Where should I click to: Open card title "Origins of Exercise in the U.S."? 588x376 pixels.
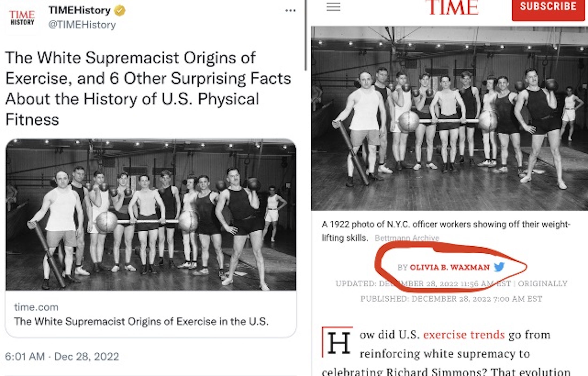(141, 321)
